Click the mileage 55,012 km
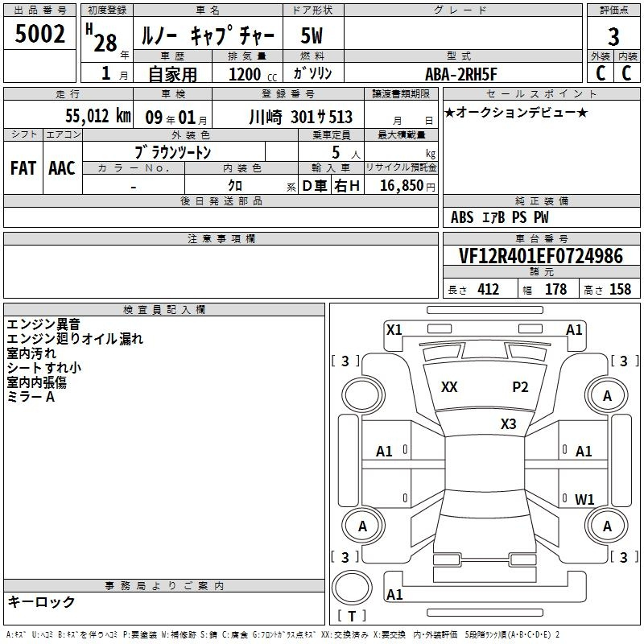Screen dimensions: 644x644 click(x=98, y=116)
